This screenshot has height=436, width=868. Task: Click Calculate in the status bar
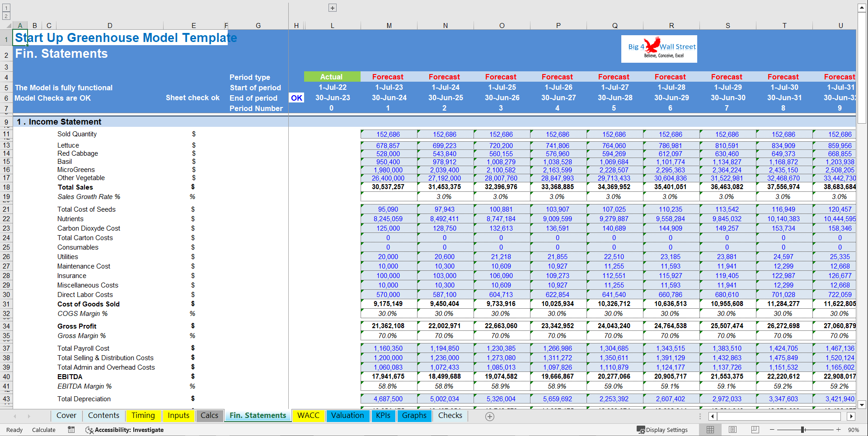pos(44,430)
